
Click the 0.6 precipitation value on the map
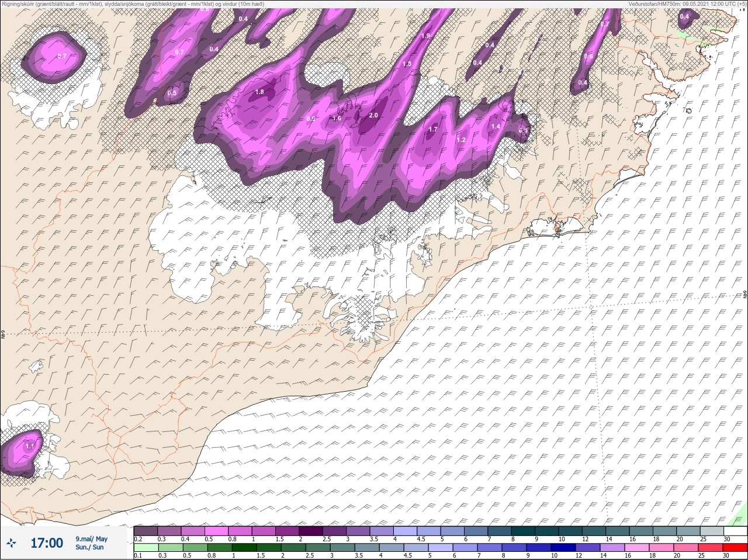588,57
